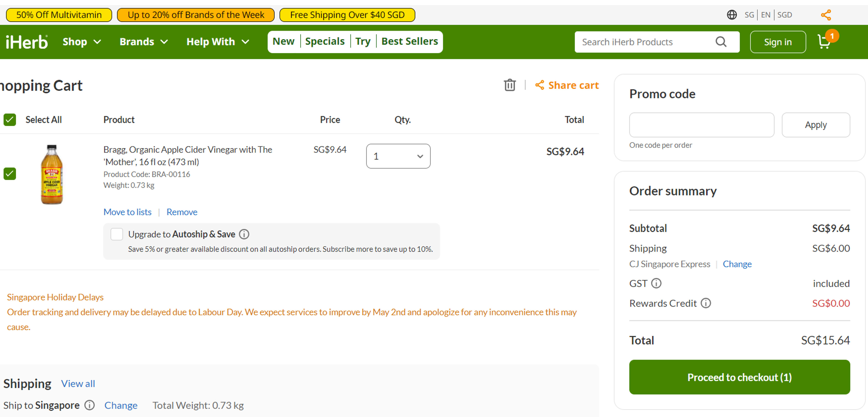The image size is (868, 417).
Task: Click the Total SG$15.64 amount
Action: (x=825, y=340)
